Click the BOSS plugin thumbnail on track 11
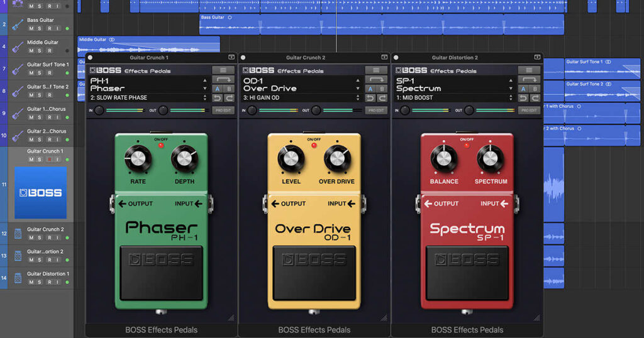The height and width of the screenshot is (338, 644). 40,192
